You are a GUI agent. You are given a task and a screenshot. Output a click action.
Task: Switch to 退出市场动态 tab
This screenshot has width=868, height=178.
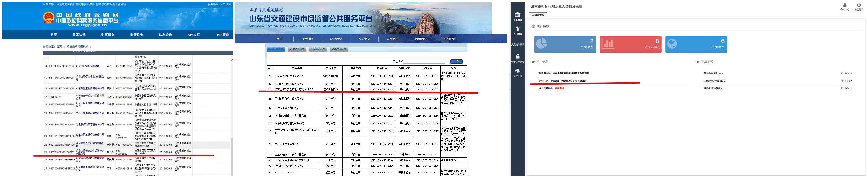(339, 49)
